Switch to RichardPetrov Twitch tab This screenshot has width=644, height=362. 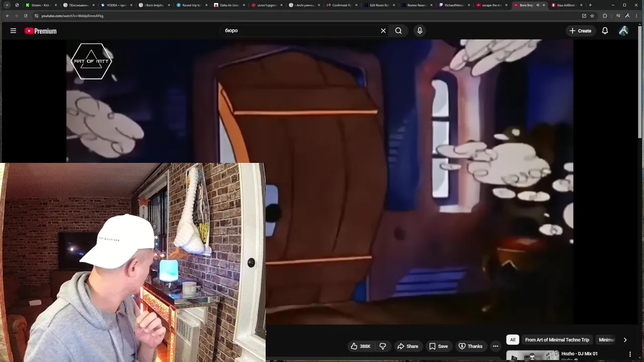[455, 5]
